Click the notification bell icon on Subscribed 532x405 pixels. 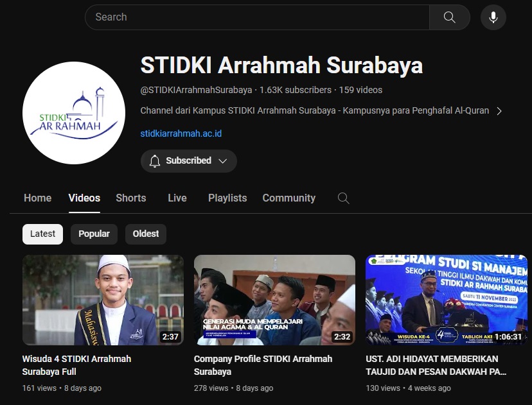tap(155, 161)
